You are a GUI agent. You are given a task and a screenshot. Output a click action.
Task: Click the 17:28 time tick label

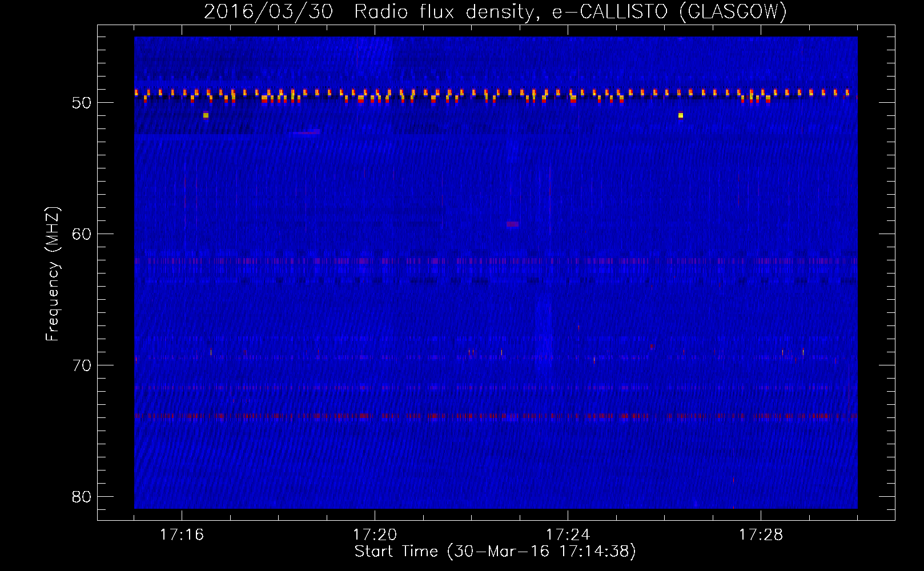pos(761,535)
